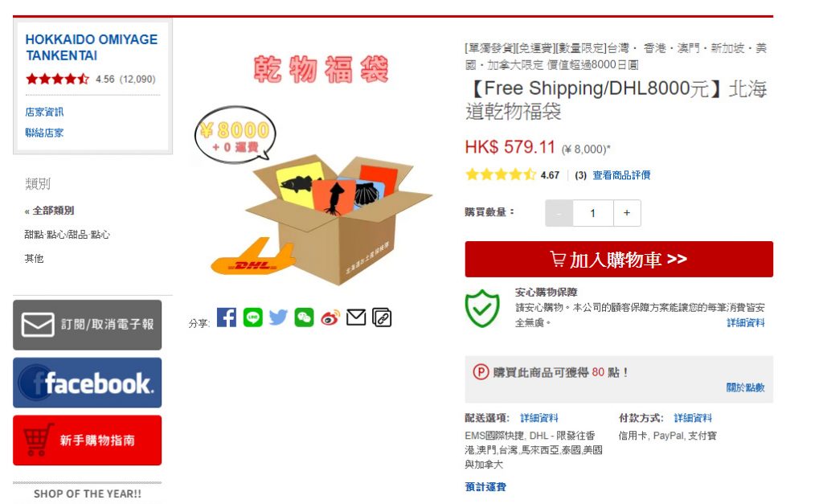Increase purchase quantity with plus button

tap(627, 213)
